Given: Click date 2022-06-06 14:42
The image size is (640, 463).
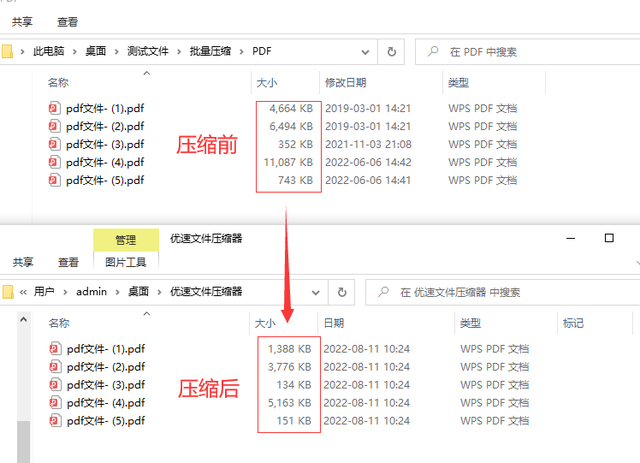Looking at the screenshot, I should pyautogui.click(x=368, y=162).
